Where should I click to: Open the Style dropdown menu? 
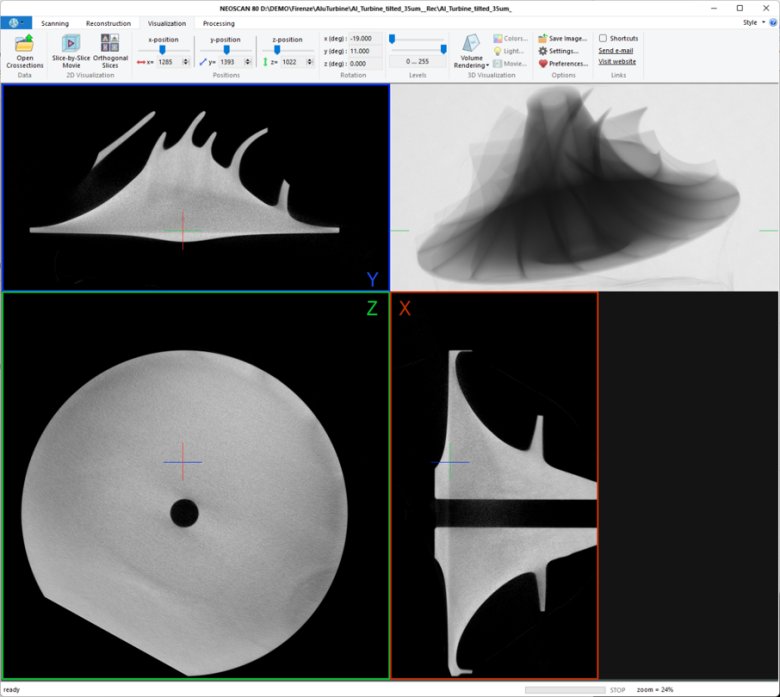point(751,22)
